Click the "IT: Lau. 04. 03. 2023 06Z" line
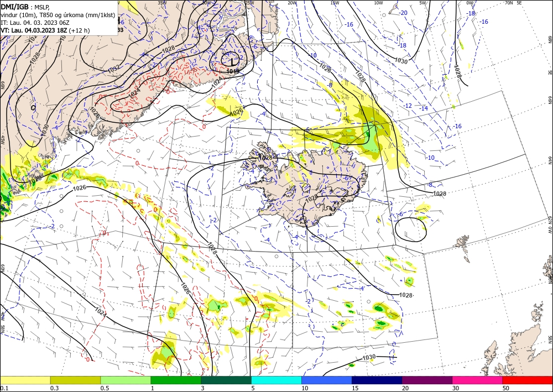553x392 pixels. pyautogui.click(x=35, y=22)
